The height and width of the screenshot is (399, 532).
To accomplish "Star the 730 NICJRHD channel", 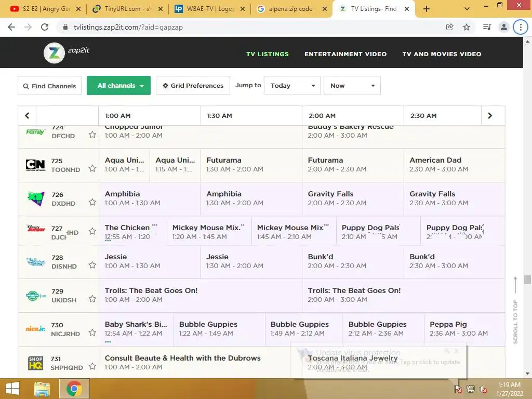I will [x=92, y=332].
